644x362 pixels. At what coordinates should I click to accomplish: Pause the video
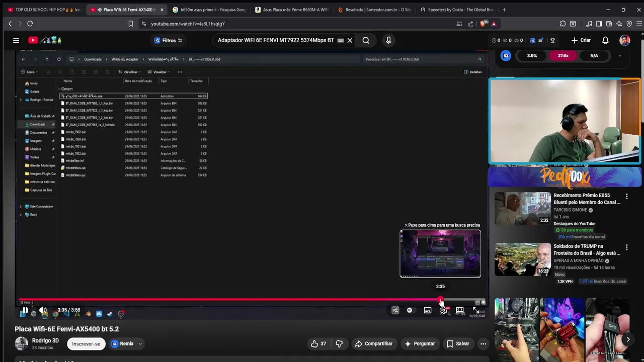click(x=24, y=310)
